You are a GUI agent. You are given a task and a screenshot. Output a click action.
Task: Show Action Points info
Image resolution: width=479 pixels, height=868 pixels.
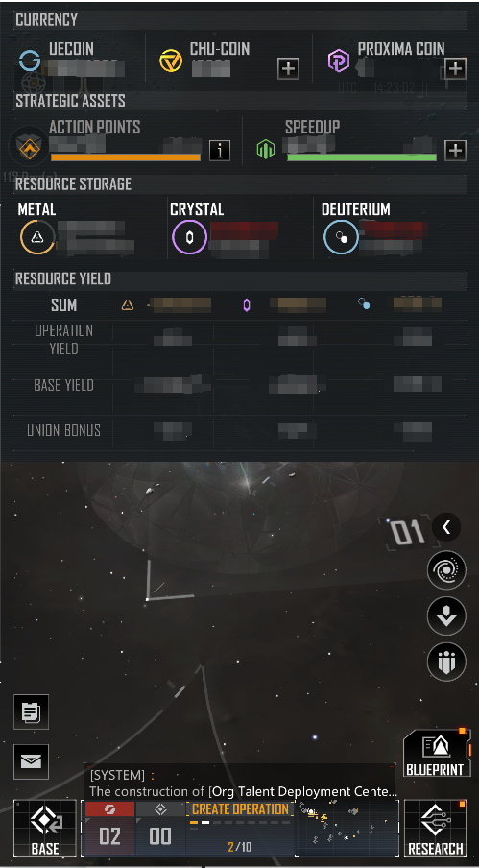click(220, 150)
